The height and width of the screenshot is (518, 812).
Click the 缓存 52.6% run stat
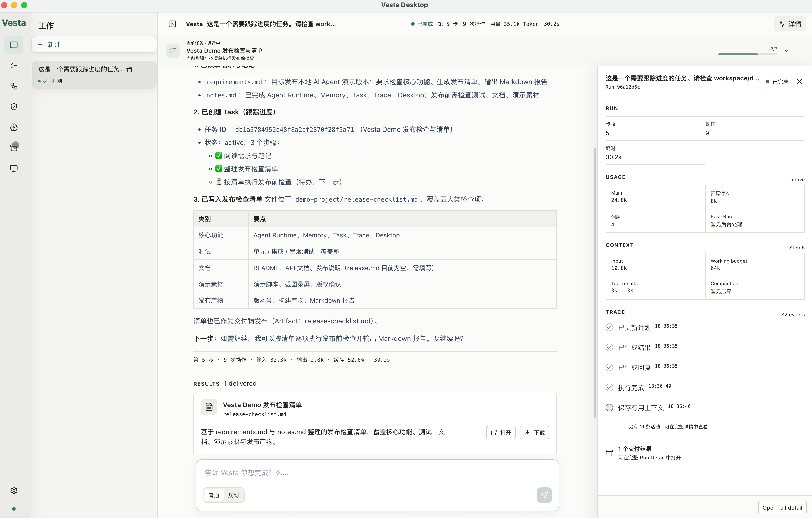click(x=349, y=360)
